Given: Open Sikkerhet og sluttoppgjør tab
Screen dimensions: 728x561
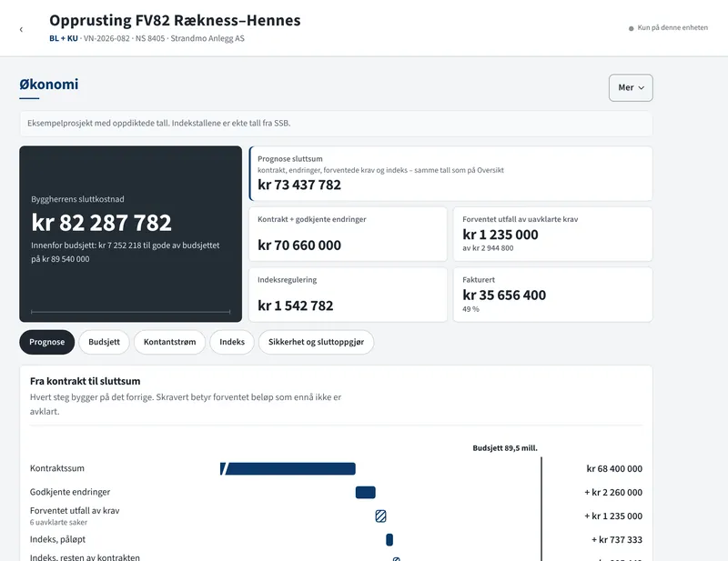Looking at the screenshot, I should point(316,342).
